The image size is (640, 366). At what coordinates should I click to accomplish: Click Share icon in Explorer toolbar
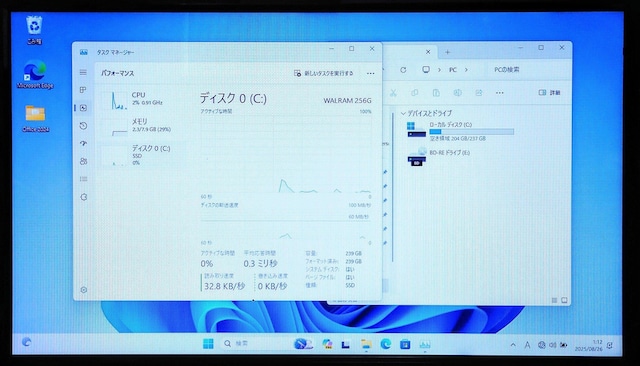pos(478,93)
